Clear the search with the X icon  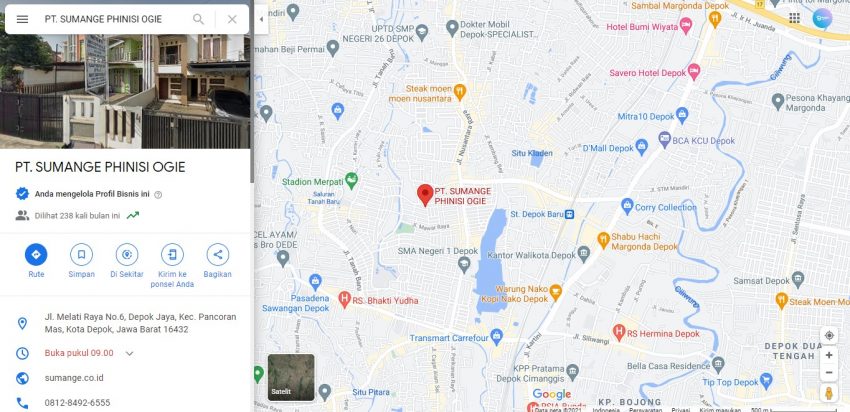tap(232, 20)
